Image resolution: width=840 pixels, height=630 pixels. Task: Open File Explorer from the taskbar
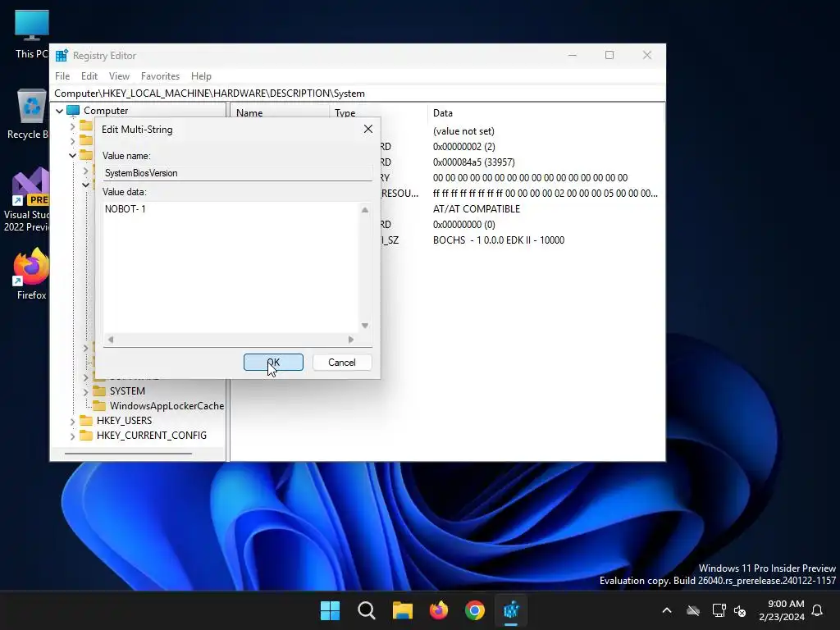pyautogui.click(x=402, y=610)
